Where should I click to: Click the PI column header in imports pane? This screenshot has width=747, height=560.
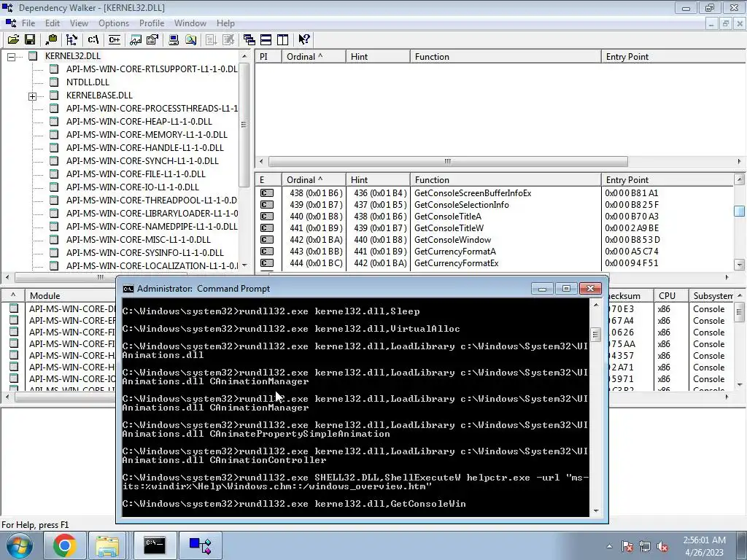point(268,57)
